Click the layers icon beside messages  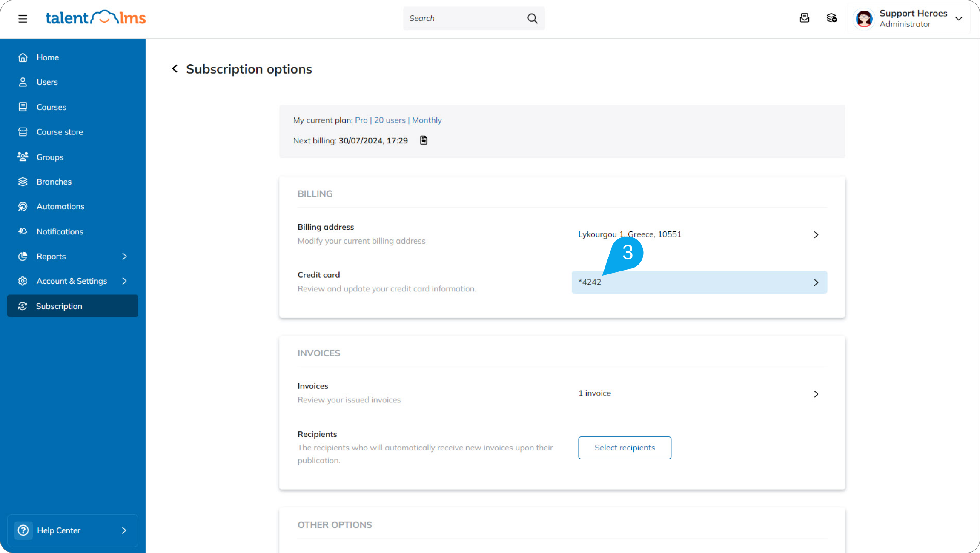point(831,18)
